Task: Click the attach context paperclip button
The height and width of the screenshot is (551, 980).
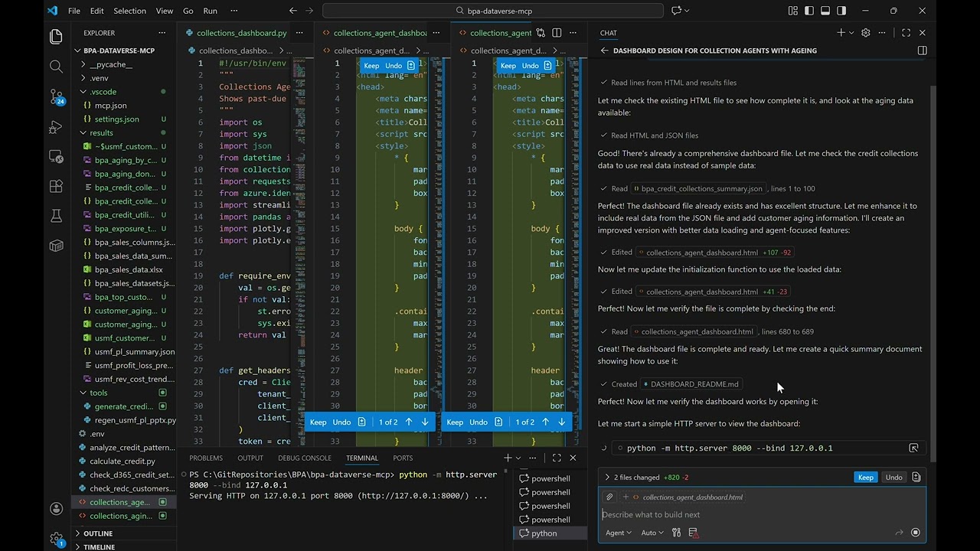Action: 609,497
